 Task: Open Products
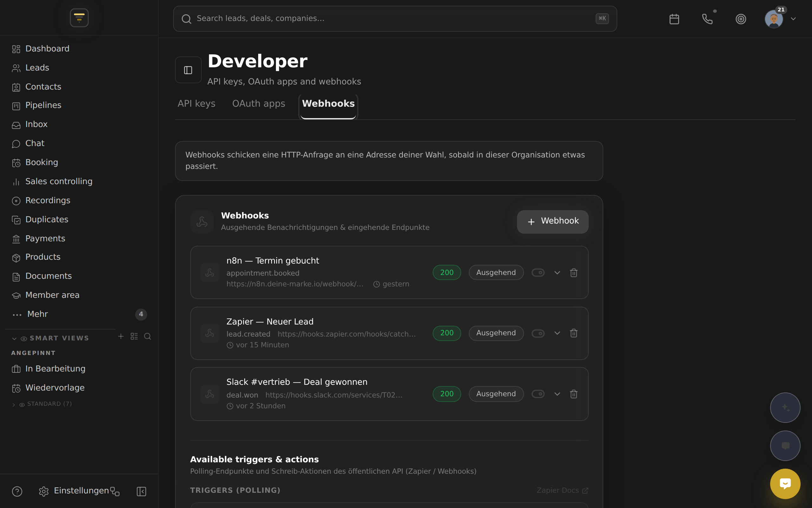tap(79, 257)
